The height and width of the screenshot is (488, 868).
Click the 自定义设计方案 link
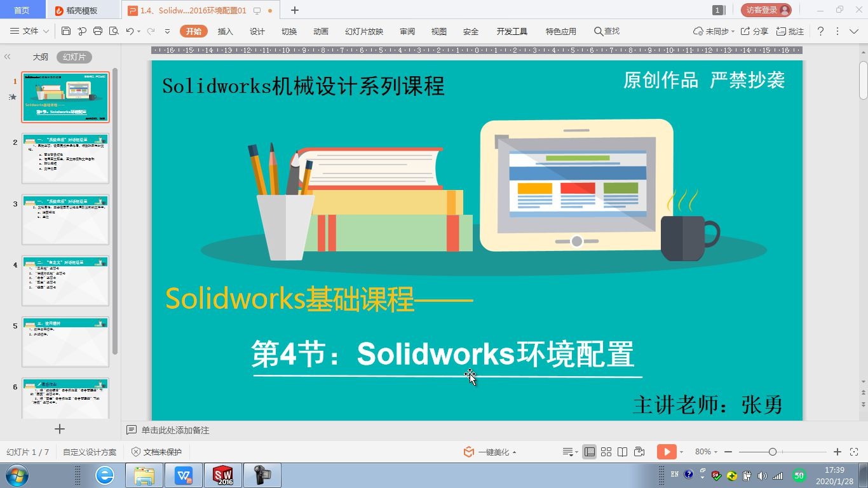tap(88, 452)
